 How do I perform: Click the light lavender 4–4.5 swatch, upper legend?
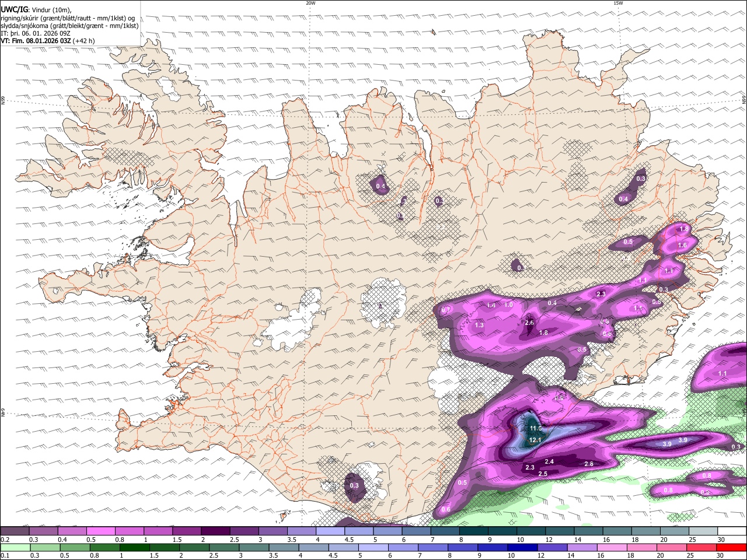330,531
